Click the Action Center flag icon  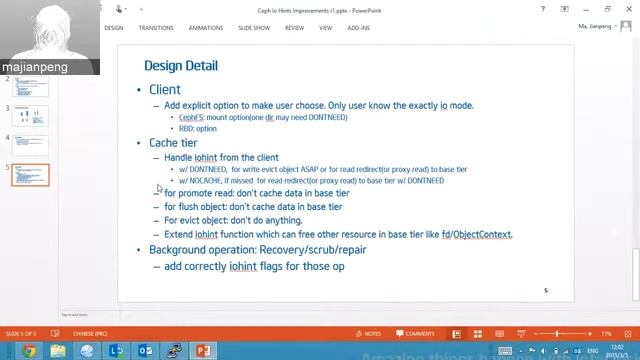click(532, 351)
